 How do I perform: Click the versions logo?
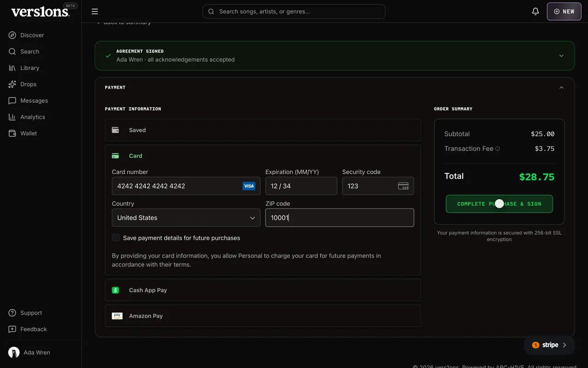coord(40,12)
